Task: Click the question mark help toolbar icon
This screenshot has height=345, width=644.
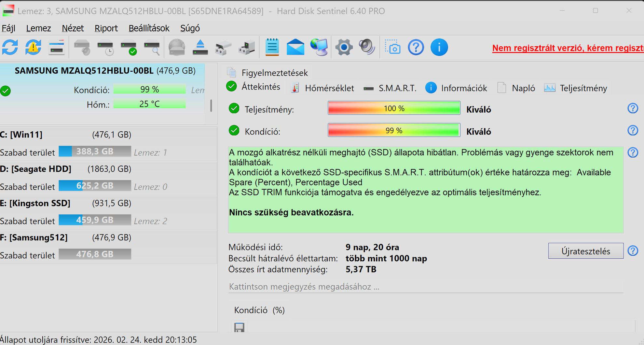Action: [x=416, y=48]
